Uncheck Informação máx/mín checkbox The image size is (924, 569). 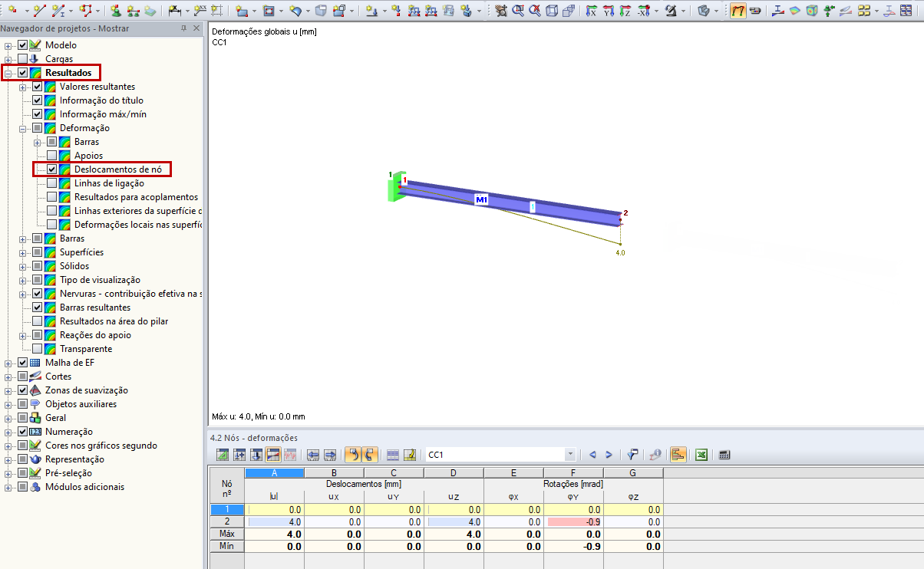tap(37, 114)
